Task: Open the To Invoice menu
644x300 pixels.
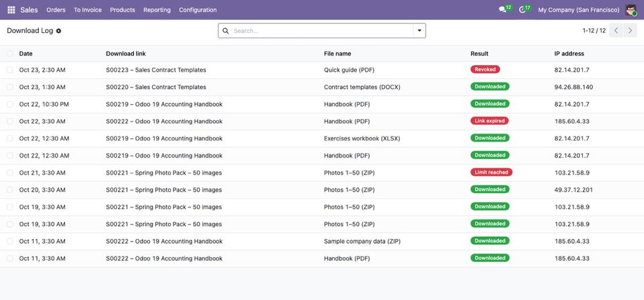Action: pyautogui.click(x=88, y=10)
